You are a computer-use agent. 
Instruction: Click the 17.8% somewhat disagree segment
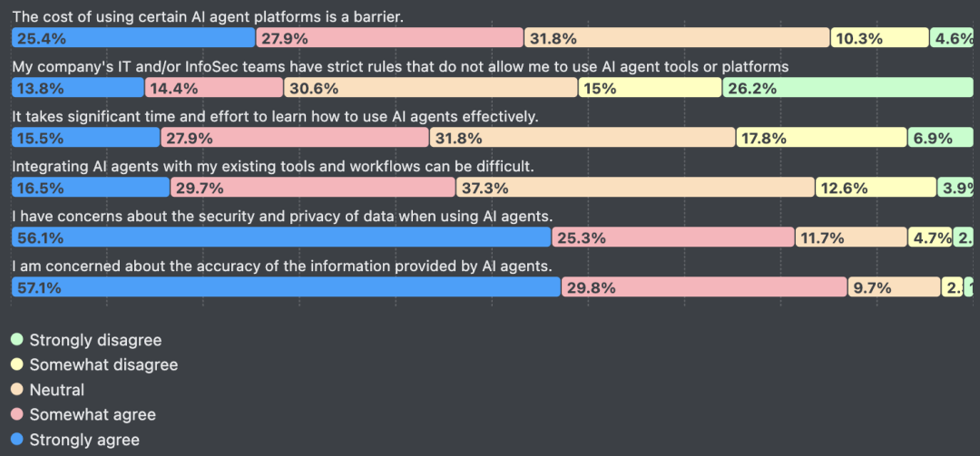(821, 138)
